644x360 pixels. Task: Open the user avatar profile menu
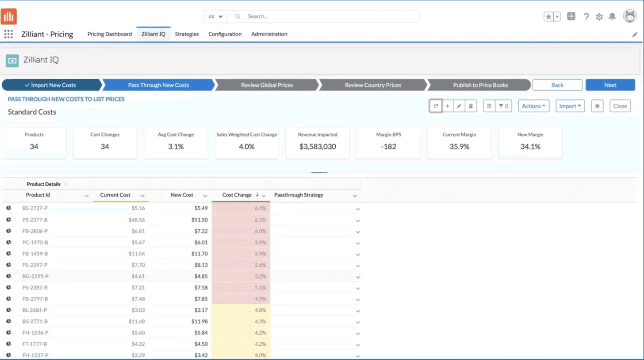(630, 16)
